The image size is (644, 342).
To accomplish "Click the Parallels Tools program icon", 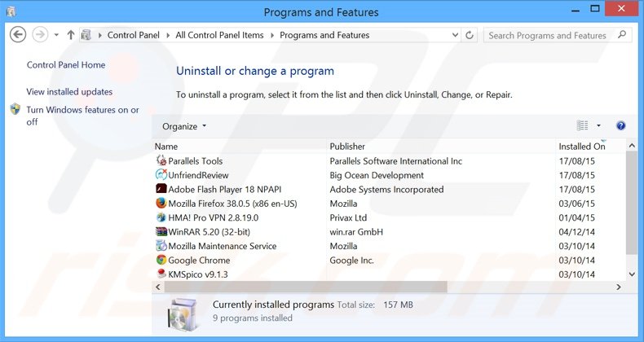I will pyautogui.click(x=161, y=160).
